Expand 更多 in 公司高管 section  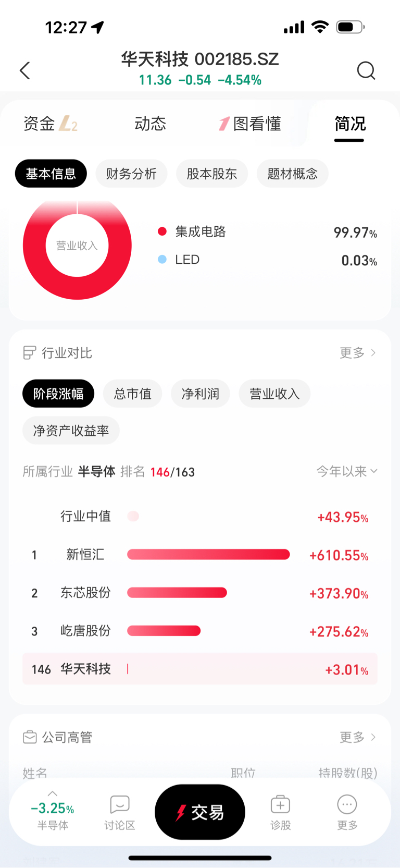tap(358, 737)
